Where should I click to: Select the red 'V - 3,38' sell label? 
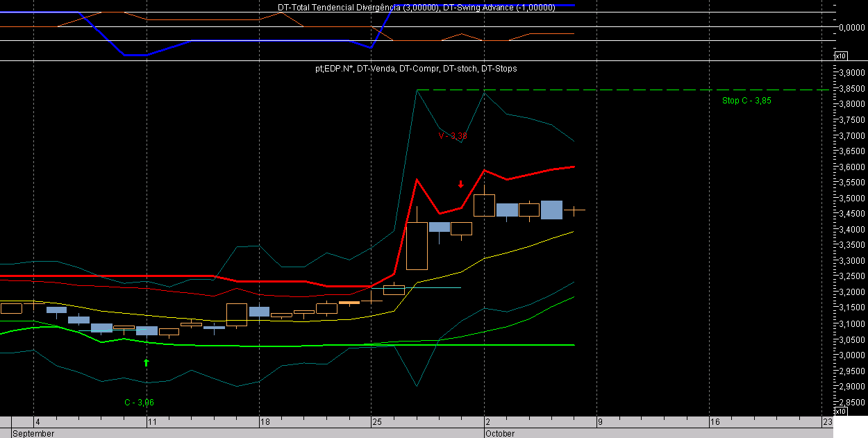452,136
